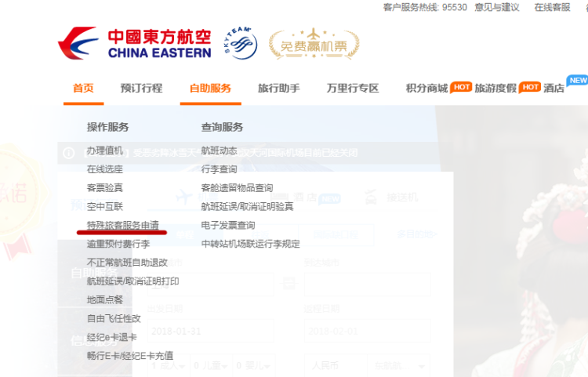Screen dimensions: 588x377
Task: Click the round info icon beside the notice
Action: tap(69, 153)
